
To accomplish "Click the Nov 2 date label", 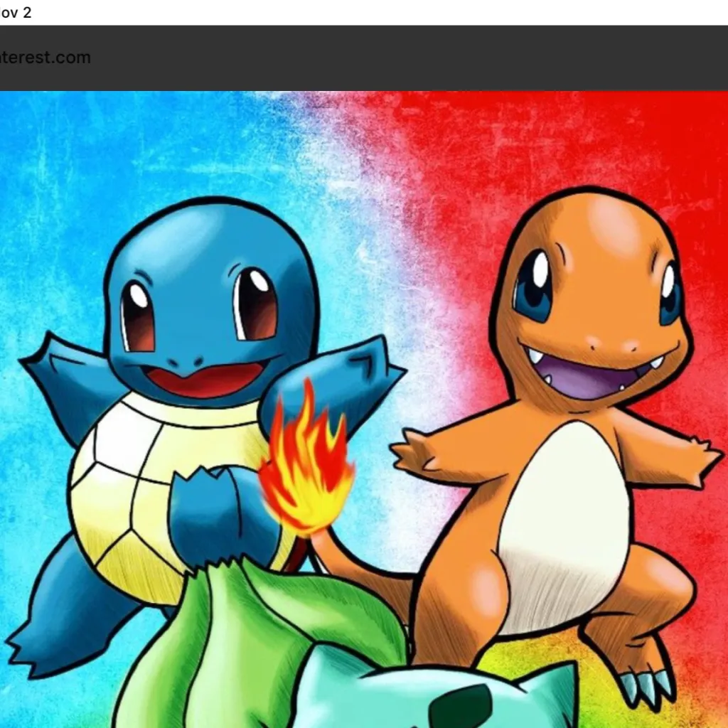I will (x=16, y=11).
